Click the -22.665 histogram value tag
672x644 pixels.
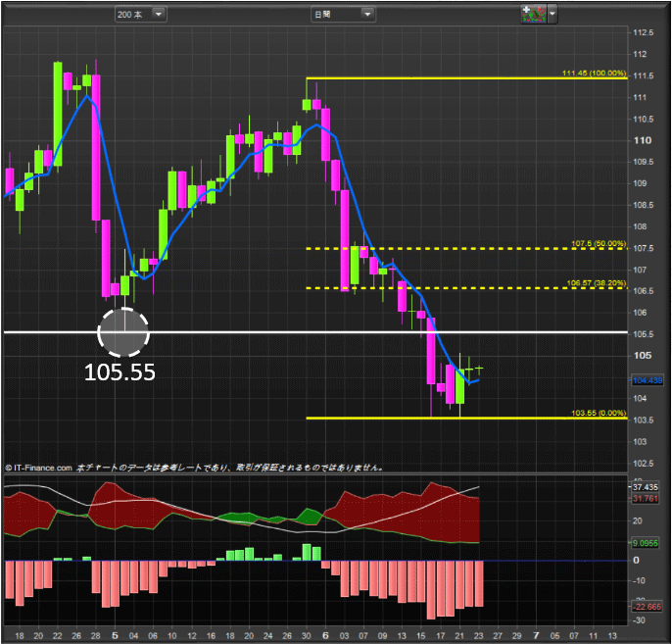pos(648,607)
